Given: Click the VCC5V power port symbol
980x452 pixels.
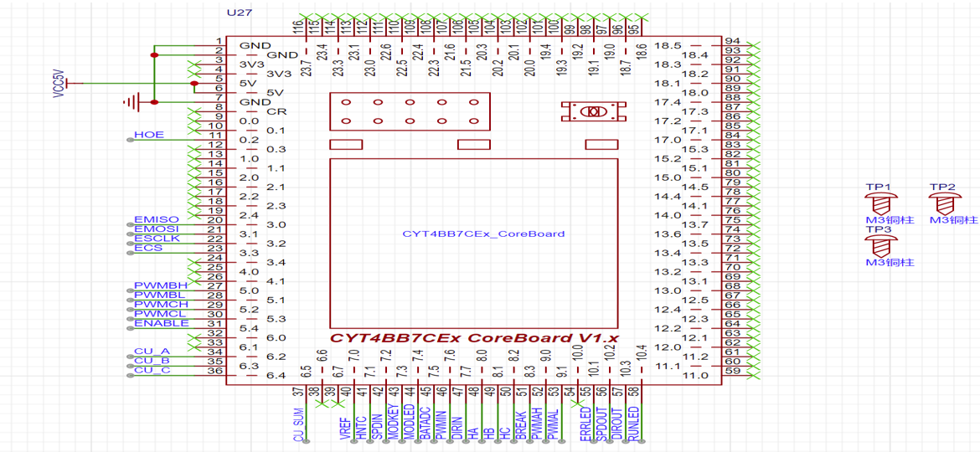Looking at the screenshot, I should pyautogui.click(x=69, y=84).
